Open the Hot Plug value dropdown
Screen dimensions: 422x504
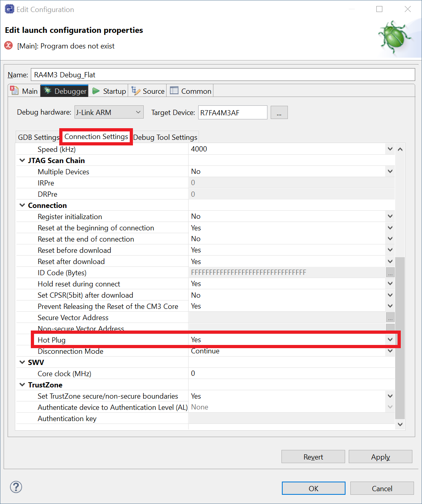[x=390, y=340]
